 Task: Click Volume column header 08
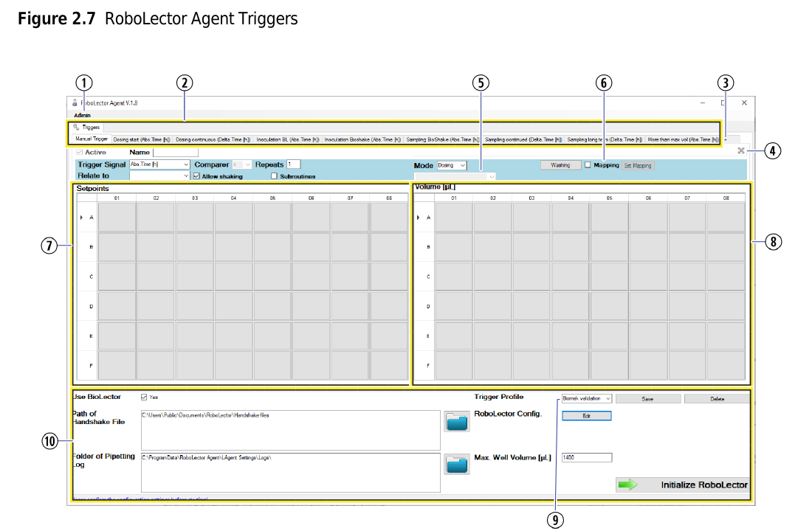pos(726,198)
